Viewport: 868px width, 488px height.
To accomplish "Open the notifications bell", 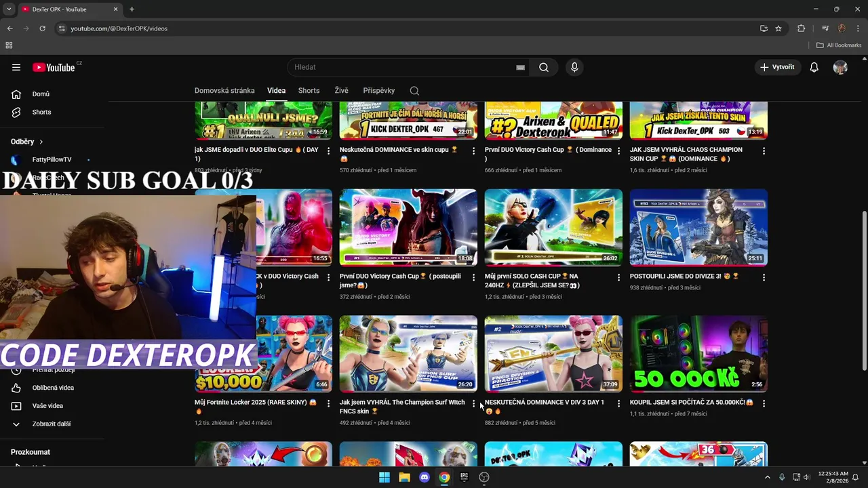I will pyautogui.click(x=814, y=67).
